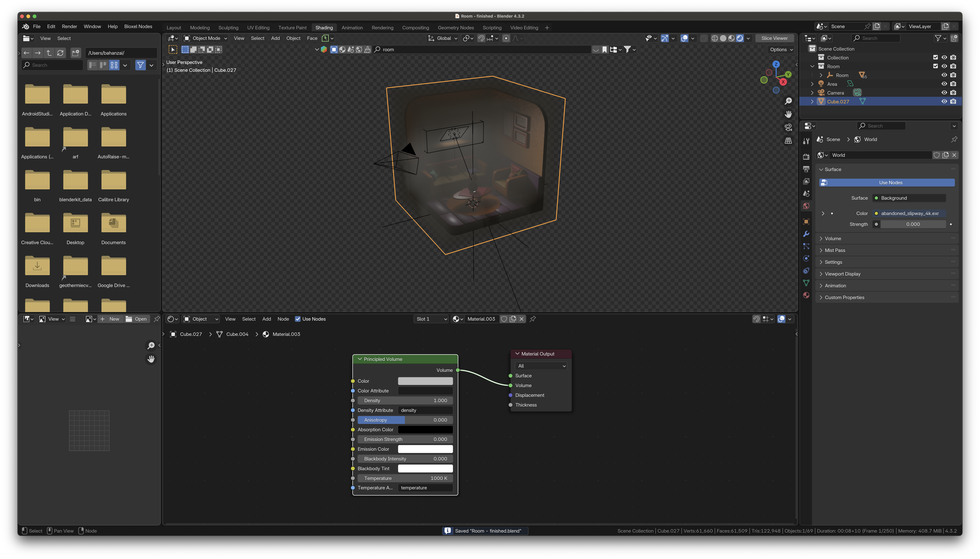Click the file browser filter funnel icon
Screen dimensions: 980x559
tap(140, 65)
